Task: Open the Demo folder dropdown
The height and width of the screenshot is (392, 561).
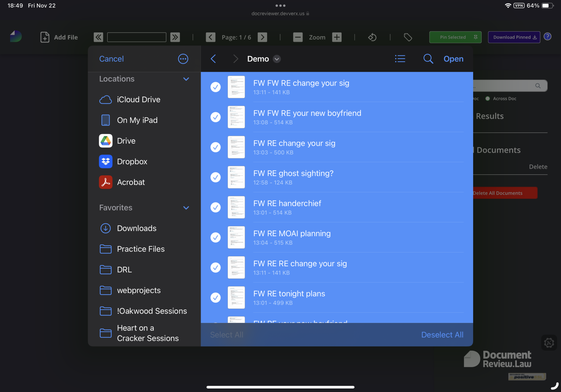Action: (x=277, y=59)
